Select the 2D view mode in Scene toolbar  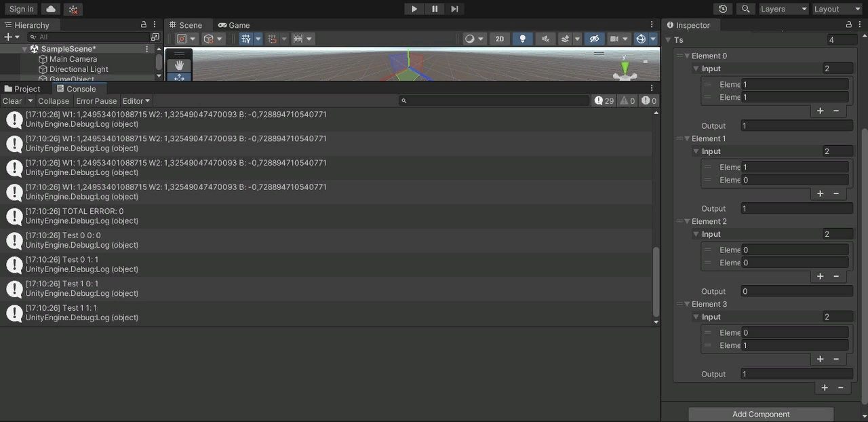(500, 39)
